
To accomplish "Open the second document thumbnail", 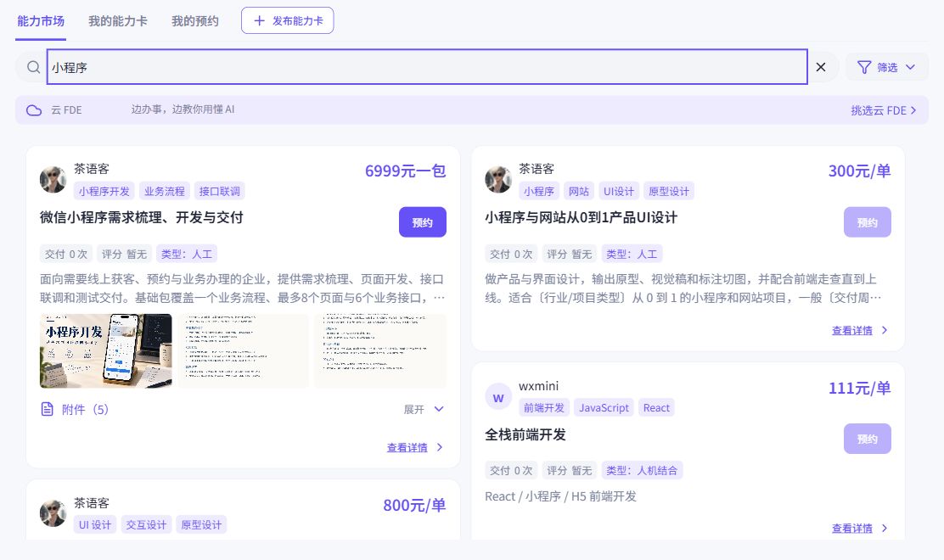I will point(243,350).
